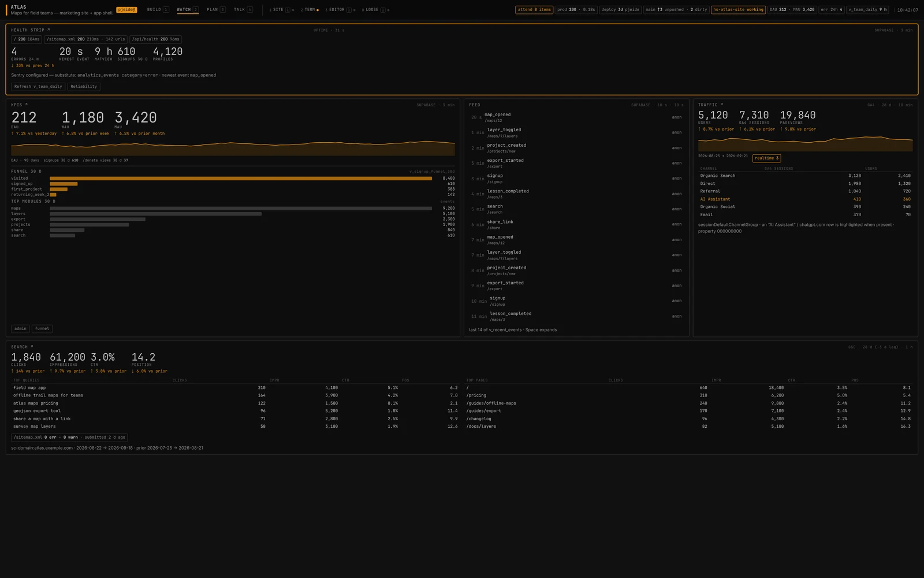This screenshot has width=924, height=578.
Task: Click the '/sitemap.xml 200' health chip
Action: (x=86, y=39)
